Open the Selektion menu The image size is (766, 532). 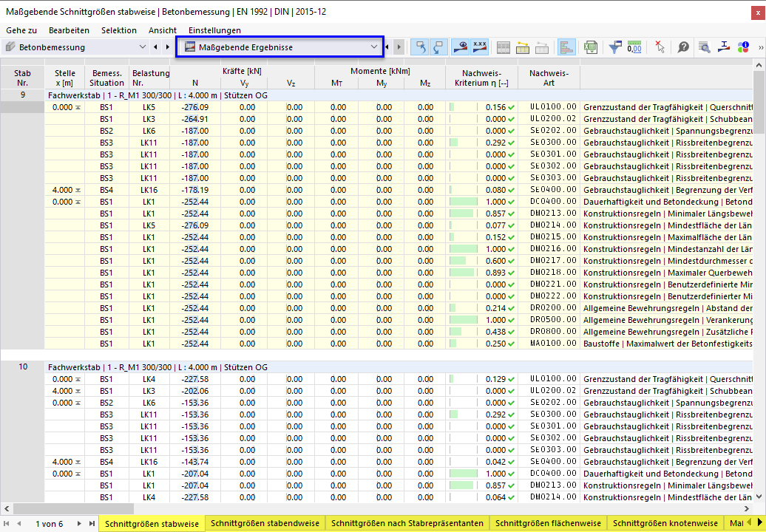tap(119, 30)
